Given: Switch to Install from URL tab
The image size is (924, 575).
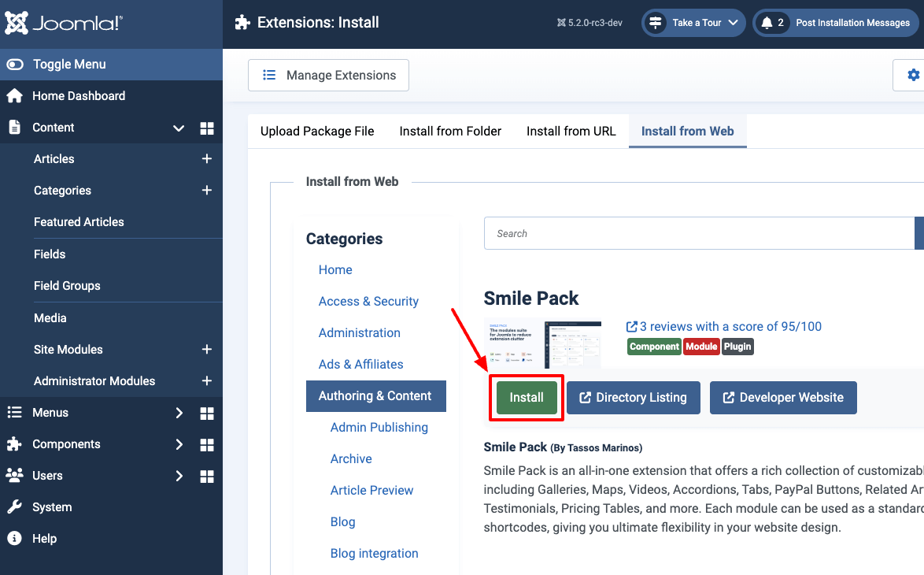Looking at the screenshot, I should (571, 131).
